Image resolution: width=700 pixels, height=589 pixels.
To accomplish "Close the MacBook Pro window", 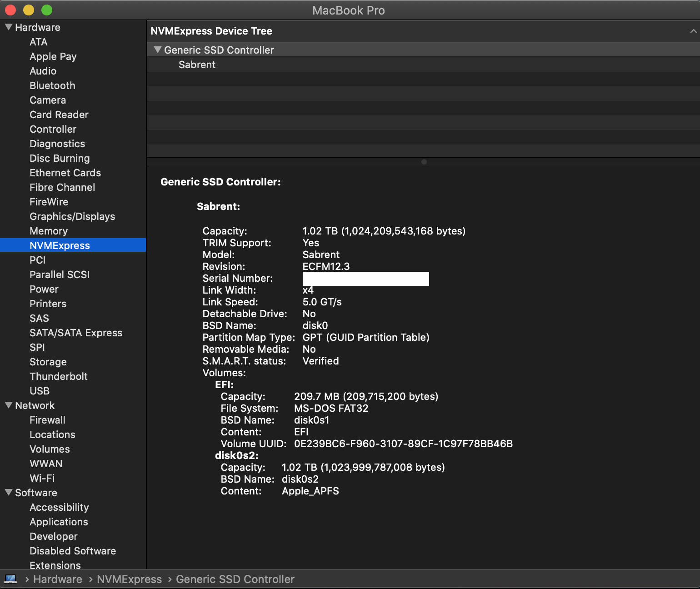I will click(10, 10).
